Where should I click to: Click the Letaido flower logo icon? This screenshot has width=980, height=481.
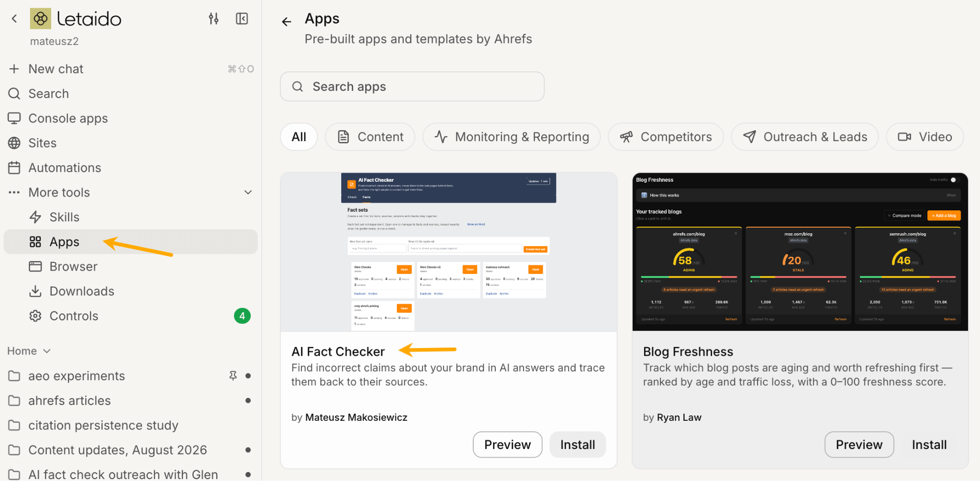point(41,19)
